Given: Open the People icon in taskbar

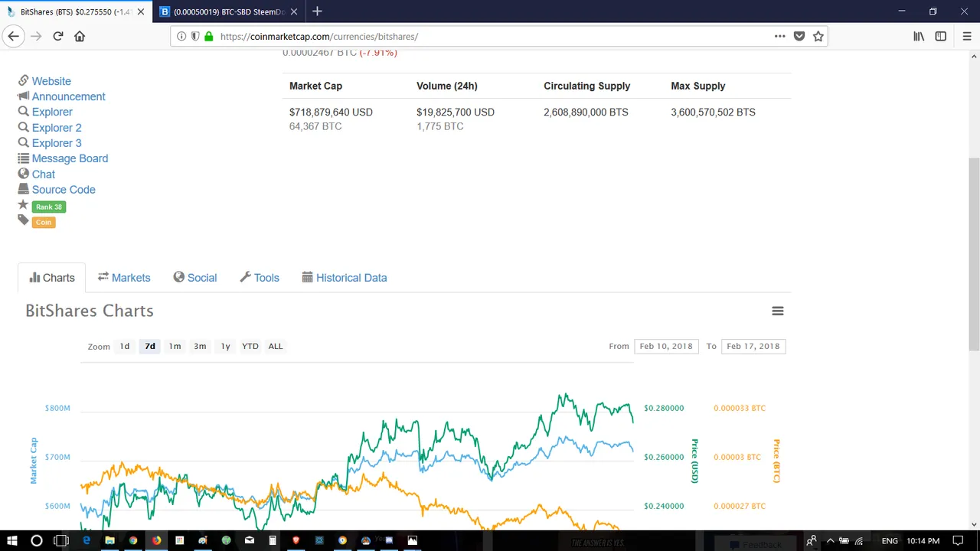Looking at the screenshot, I should (x=811, y=541).
